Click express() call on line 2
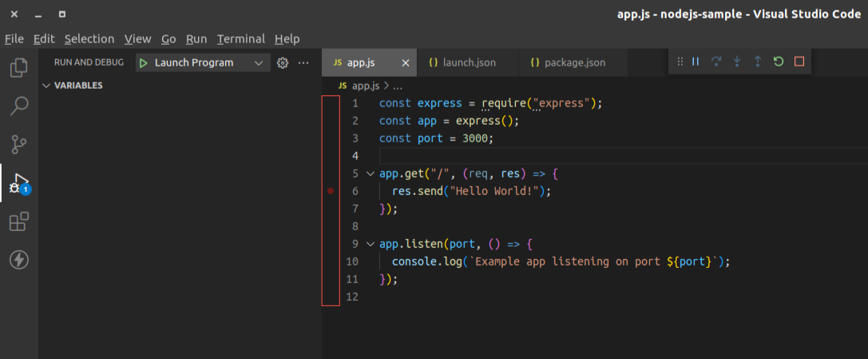The height and width of the screenshot is (359, 868). point(486,121)
